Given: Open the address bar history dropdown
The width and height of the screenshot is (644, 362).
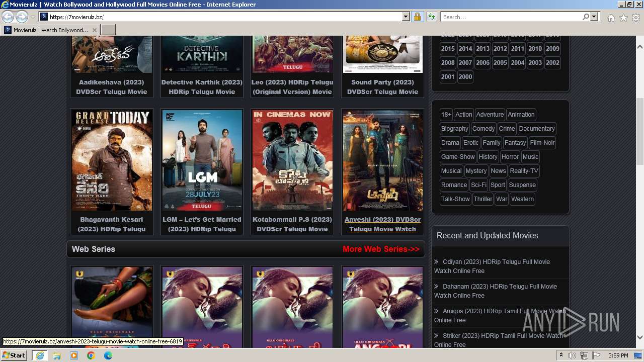Looking at the screenshot, I should (406, 17).
